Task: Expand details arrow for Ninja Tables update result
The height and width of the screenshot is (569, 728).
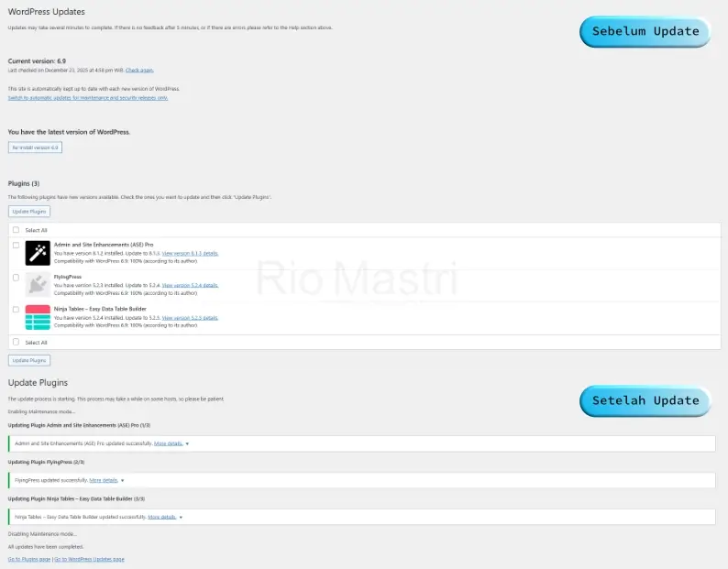Action: 181,517
